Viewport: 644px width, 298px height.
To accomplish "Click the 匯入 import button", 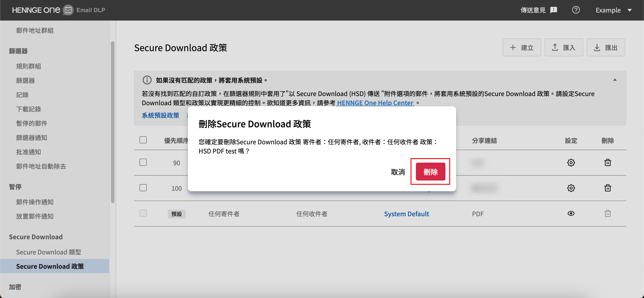I will (563, 47).
